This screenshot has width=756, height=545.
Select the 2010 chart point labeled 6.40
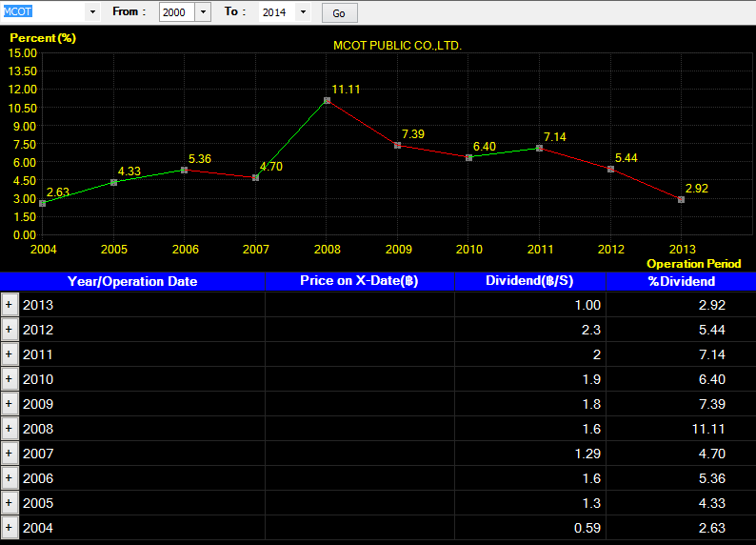coord(468,157)
